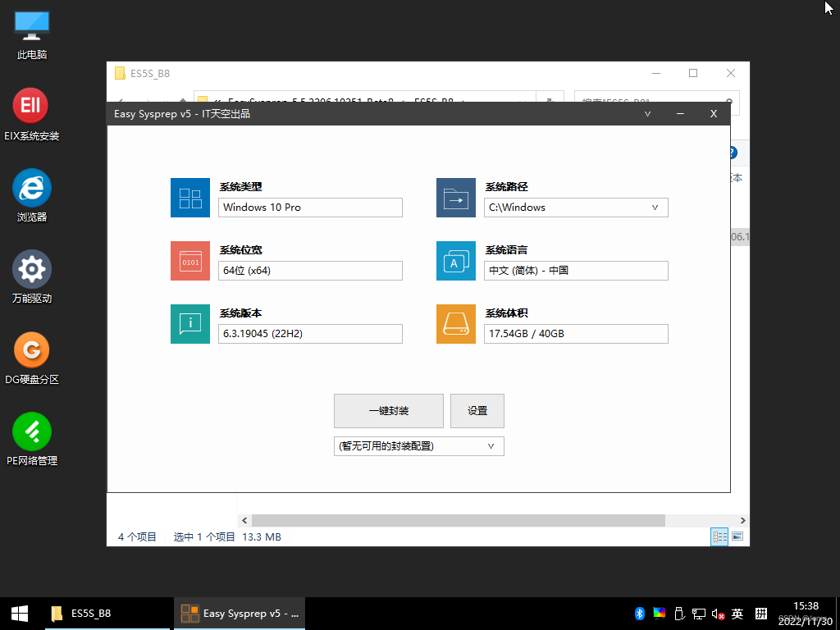Click the 系统路径 folder arrow icon
Image resolution: width=840 pixels, height=630 pixels.
tap(456, 198)
